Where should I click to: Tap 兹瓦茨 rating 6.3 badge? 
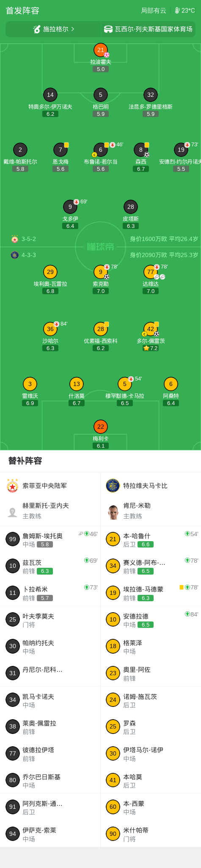click(45, 571)
